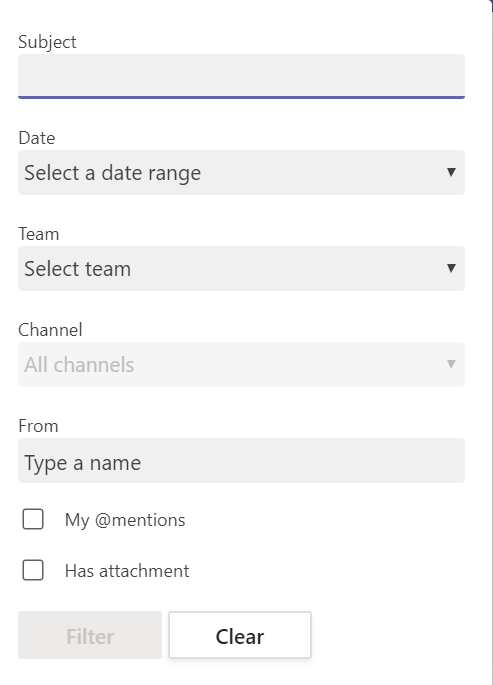Enable the My @mentions checkbox
493x685 pixels.
pos(33,519)
